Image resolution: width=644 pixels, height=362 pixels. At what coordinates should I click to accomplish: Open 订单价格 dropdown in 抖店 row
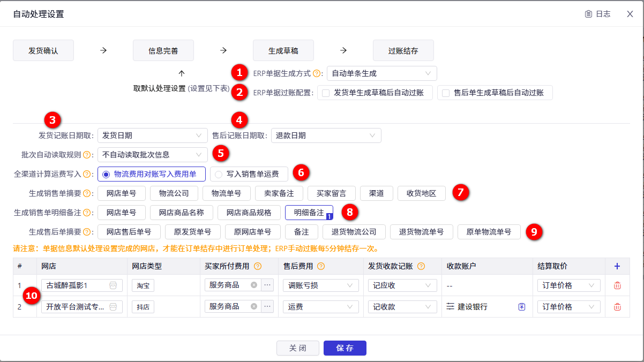click(x=568, y=307)
